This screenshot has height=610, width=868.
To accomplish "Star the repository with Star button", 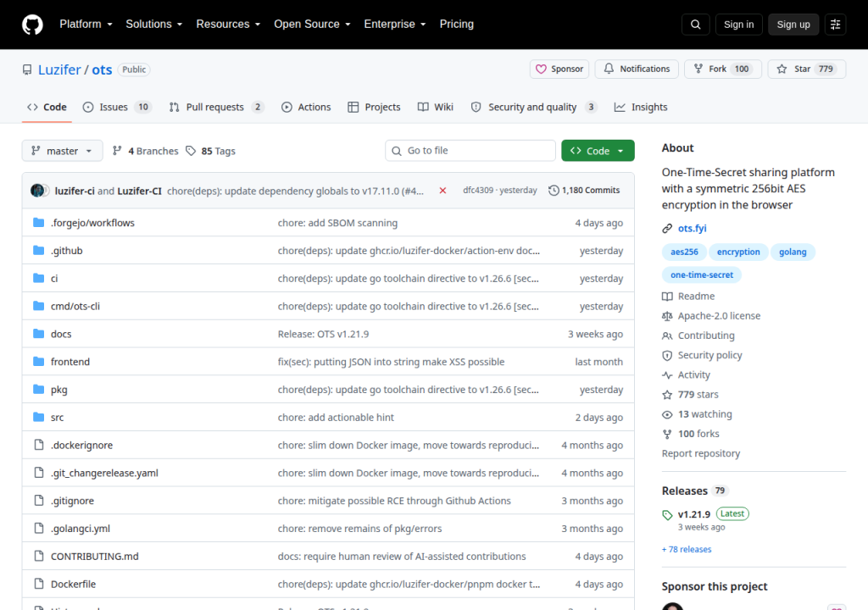I will pyautogui.click(x=807, y=69).
